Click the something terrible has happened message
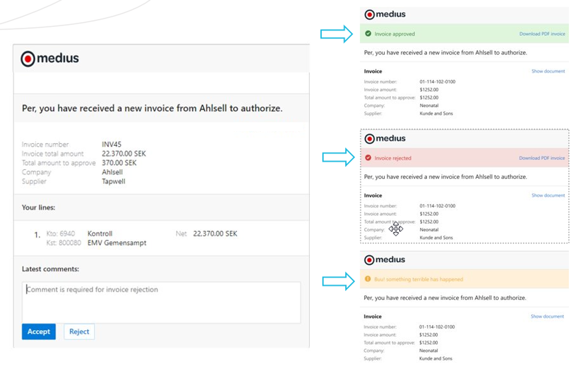Image resolution: width=588 pixels, height=373 pixels. [x=418, y=279]
